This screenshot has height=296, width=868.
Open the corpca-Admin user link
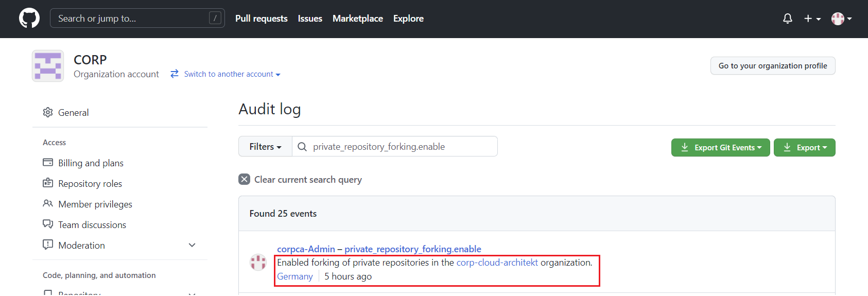click(x=306, y=249)
